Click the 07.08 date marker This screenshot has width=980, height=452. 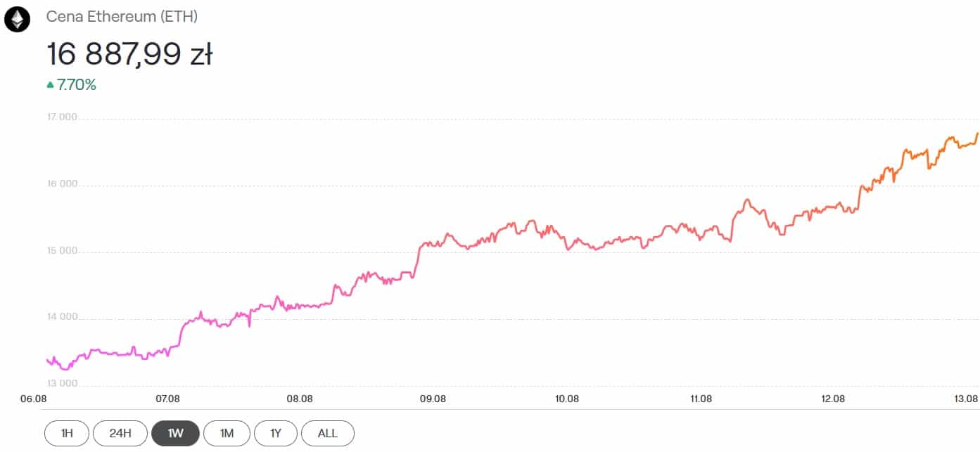(x=167, y=399)
